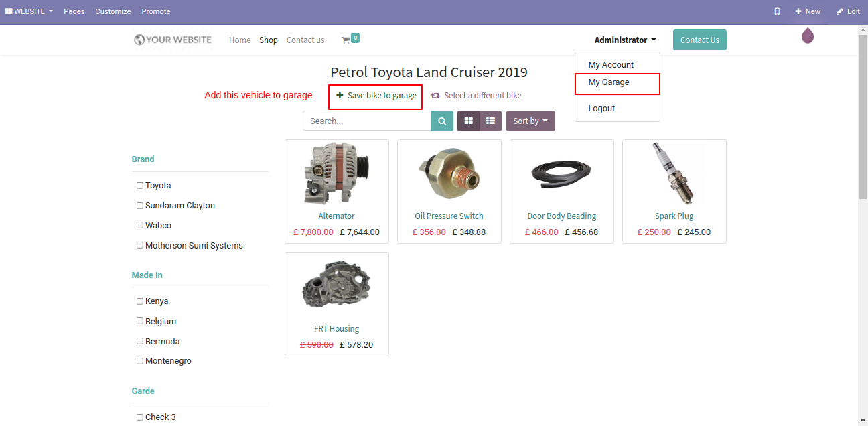868x426 pixels.
Task: Check the Bermuda filter
Action: 140,341
